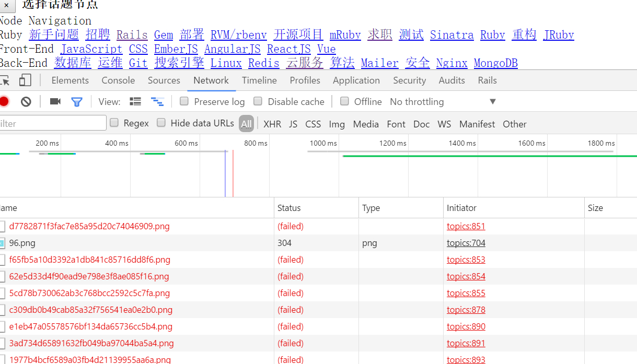Image resolution: width=637 pixels, height=364 pixels.
Task: Open the Application tab
Action: [x=356, y=80]
